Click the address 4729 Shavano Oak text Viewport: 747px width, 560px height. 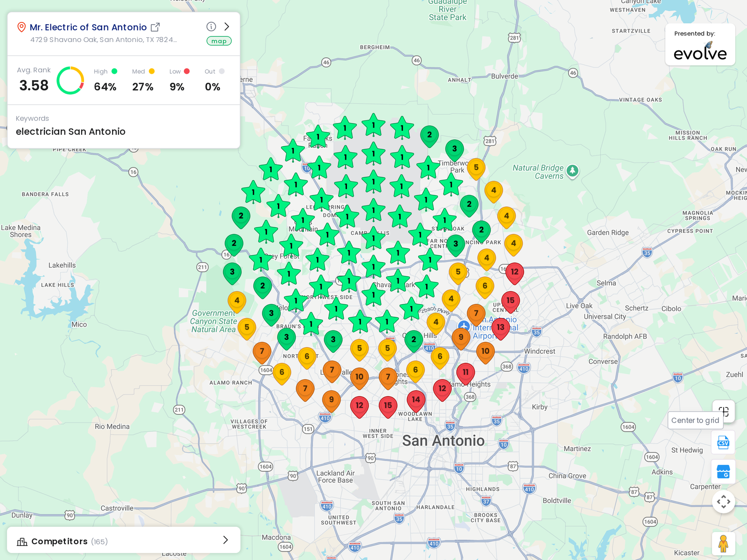[x=104, y=40]
